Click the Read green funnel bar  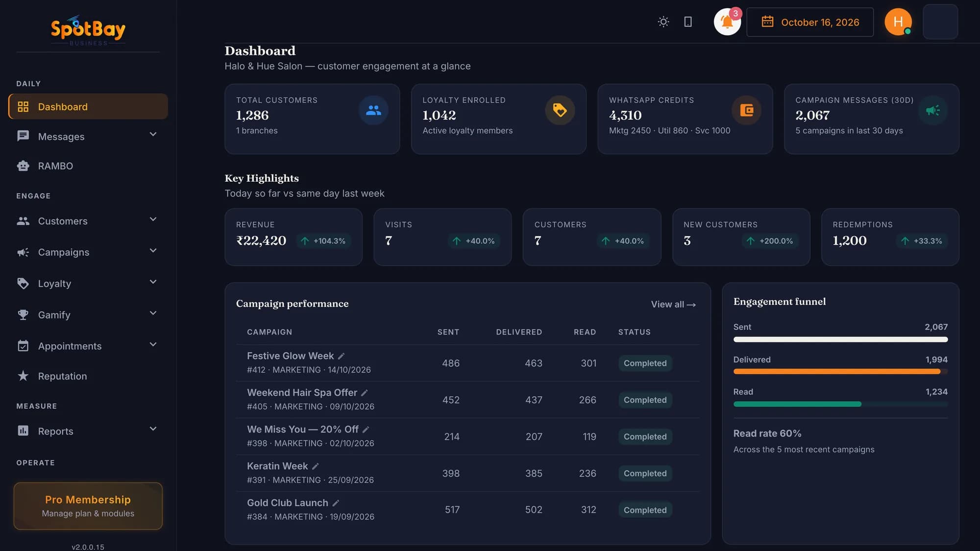coord(797,404)
